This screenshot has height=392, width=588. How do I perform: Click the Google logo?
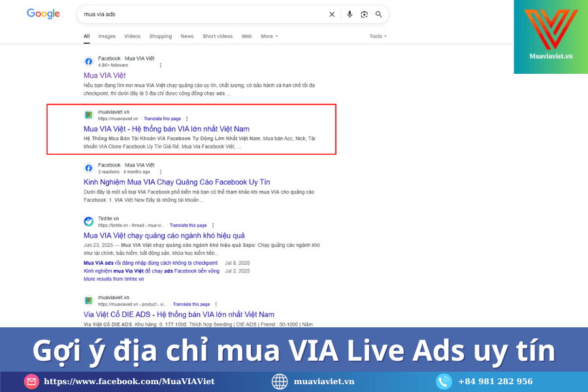click(x=43, y=14)
